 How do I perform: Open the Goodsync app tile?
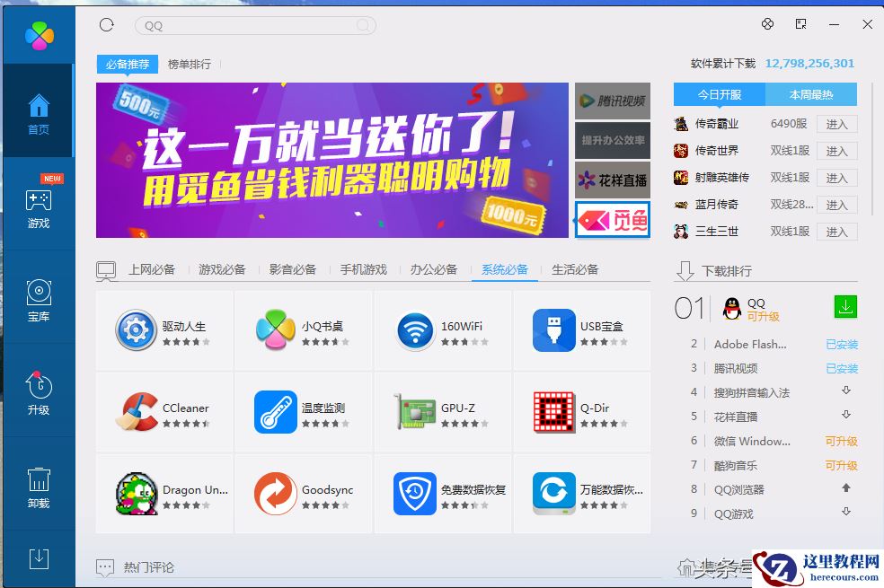tap(304, 494)
